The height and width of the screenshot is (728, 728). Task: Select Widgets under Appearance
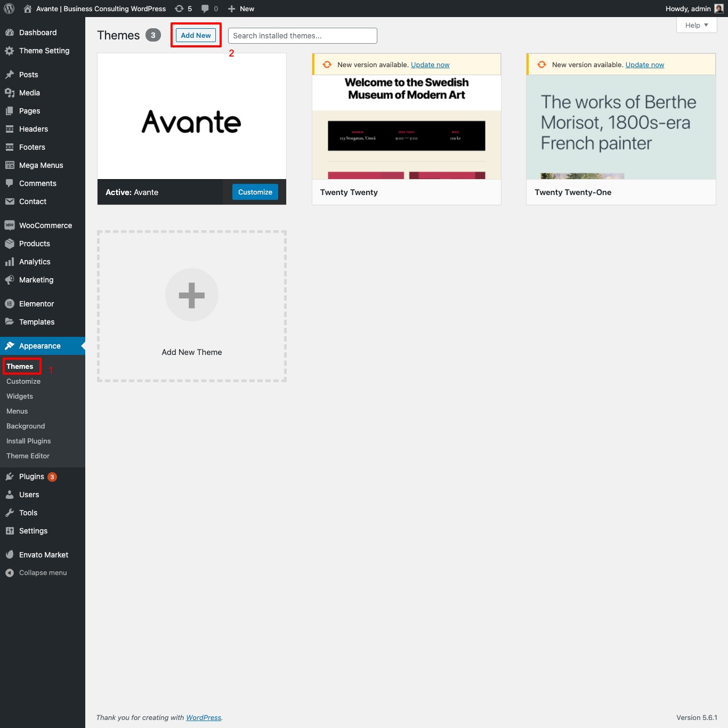(19, 396)
